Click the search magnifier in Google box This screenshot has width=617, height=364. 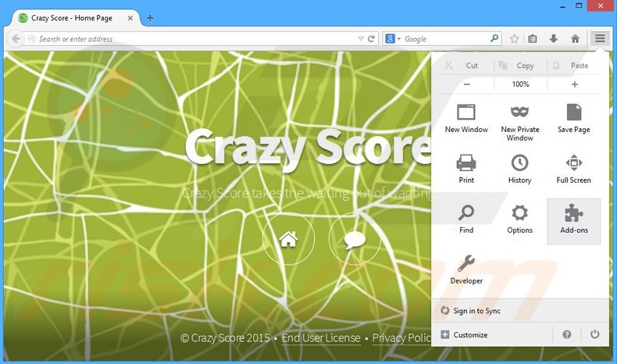pos(494,38)
